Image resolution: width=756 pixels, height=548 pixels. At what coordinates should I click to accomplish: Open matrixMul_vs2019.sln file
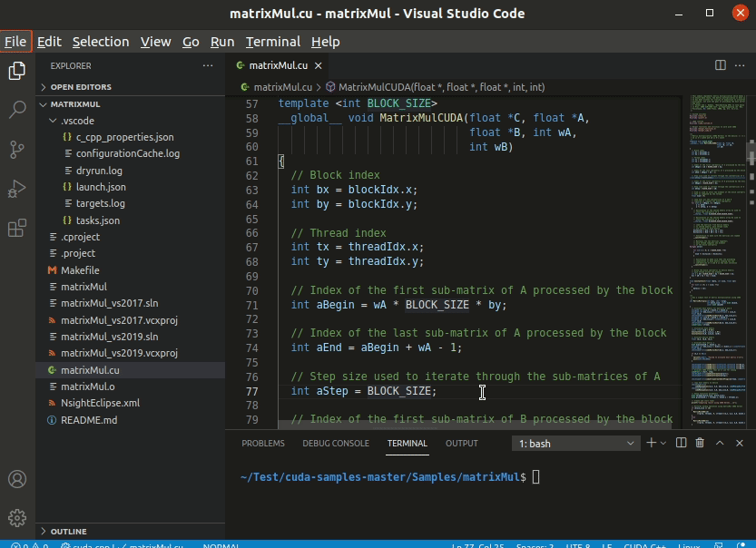130,337
